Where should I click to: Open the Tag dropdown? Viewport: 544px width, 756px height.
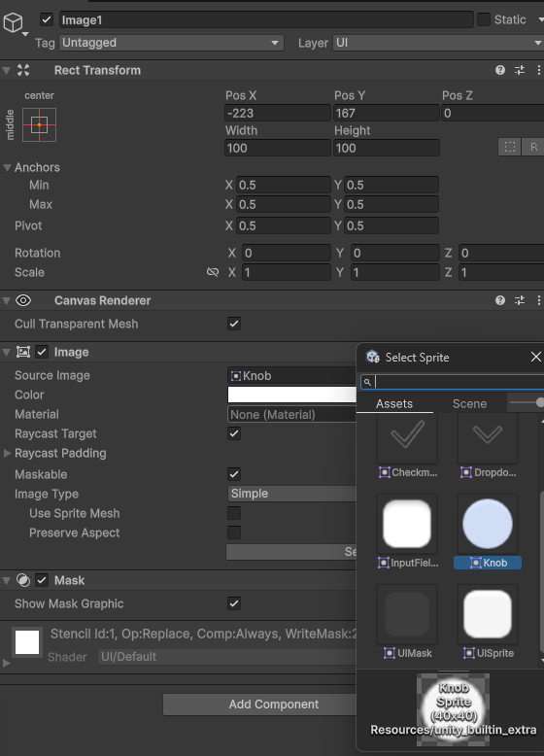pyautogui.click(x=172, y=43)
